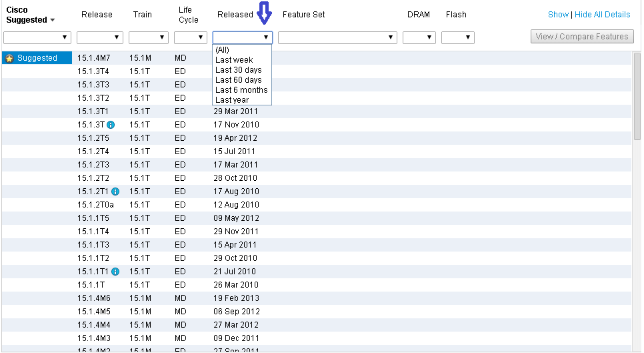The width and height of the screenshot is (644, 353).
Task: Open the Cisco Suggested filter dropdown
Action: 37,37
